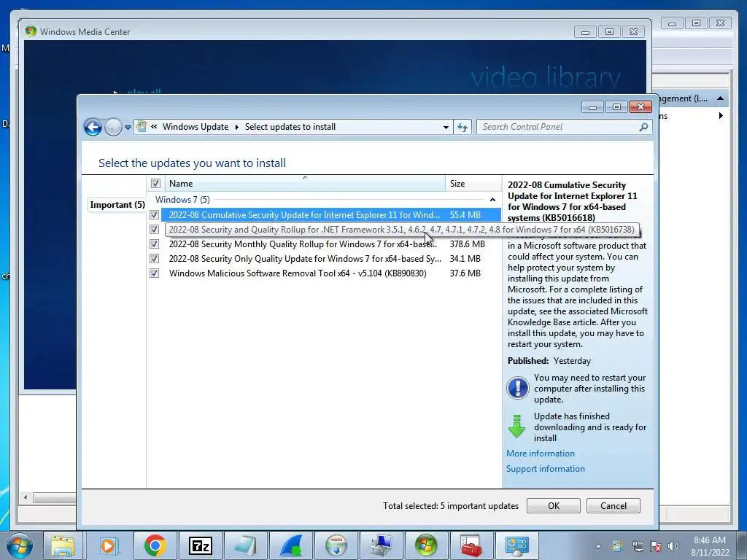Click the Control Panel icon in address bar
Viewport: 747px width, 560px height.
tap(142, 126)
